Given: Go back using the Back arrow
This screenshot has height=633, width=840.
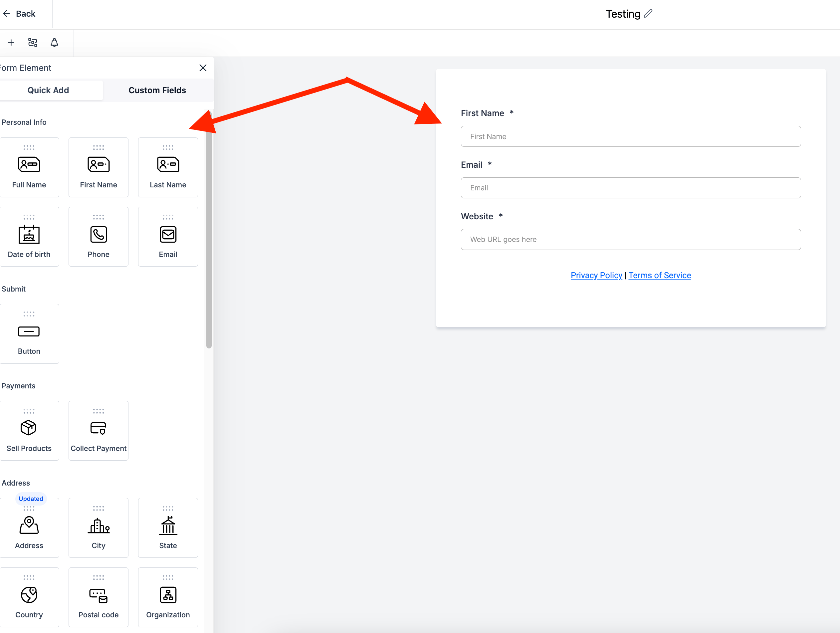Looking at the screenshot, I should tap(19, 14).
